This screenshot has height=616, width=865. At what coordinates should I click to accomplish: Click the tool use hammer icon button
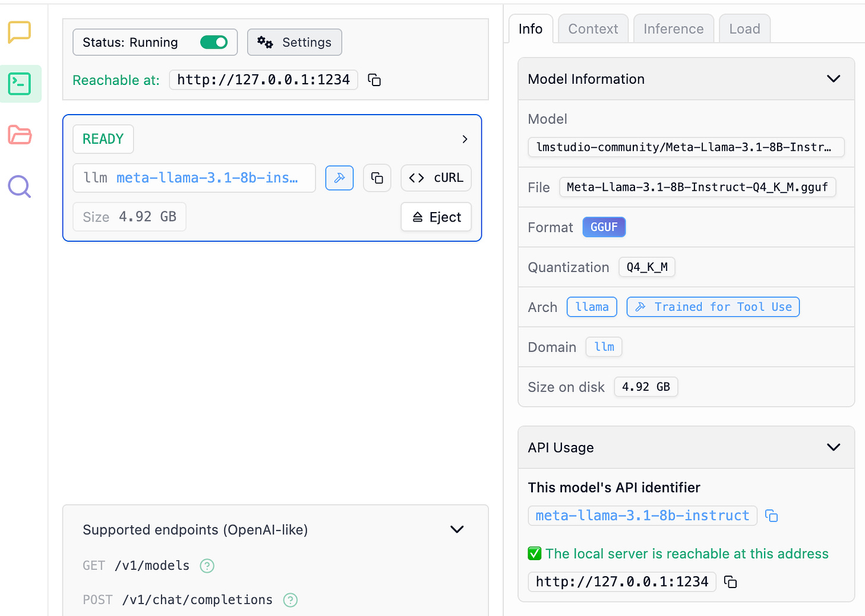[339, 178]
